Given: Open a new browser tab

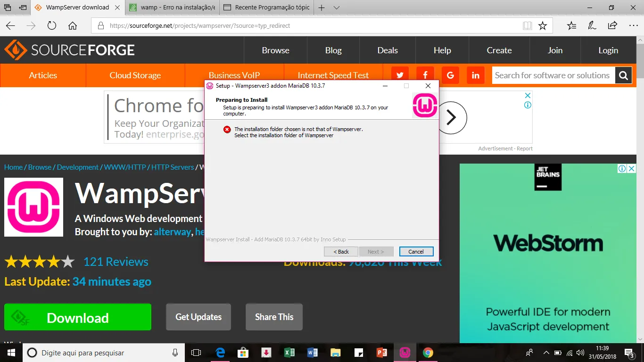Looking at the screenshot, I should pyautogui.click(x=322, y=8).
